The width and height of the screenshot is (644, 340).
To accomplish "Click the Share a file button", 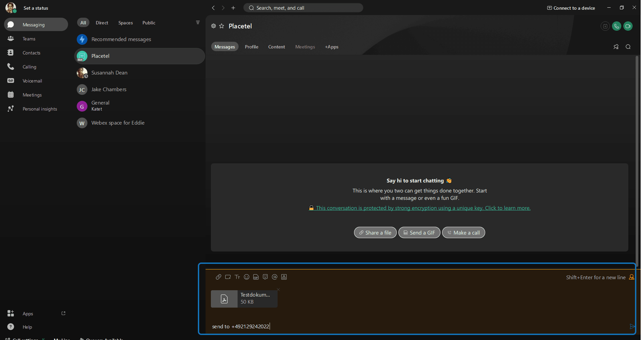I will [x=375, y=232].
